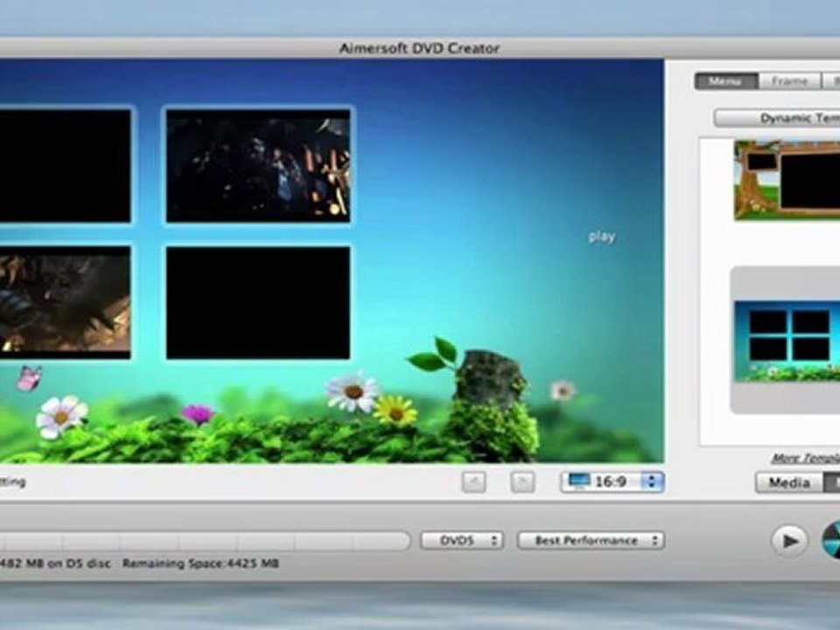840x630 pixels.
Task: Select the empty top-left menu frame
Action: [x=66, y=165]
